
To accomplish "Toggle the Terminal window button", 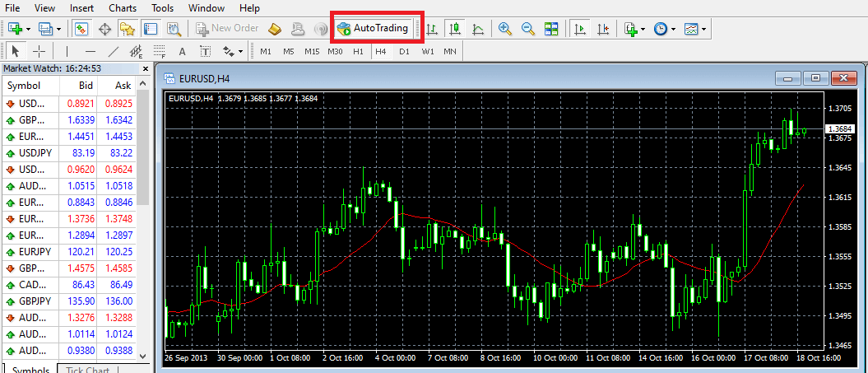I will click(x=151, y=28).
